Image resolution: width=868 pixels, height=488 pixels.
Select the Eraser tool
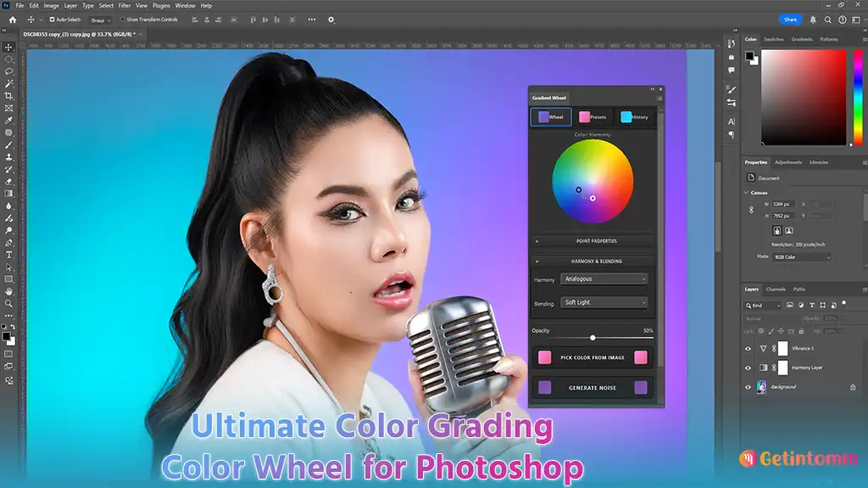coord(8,181)
